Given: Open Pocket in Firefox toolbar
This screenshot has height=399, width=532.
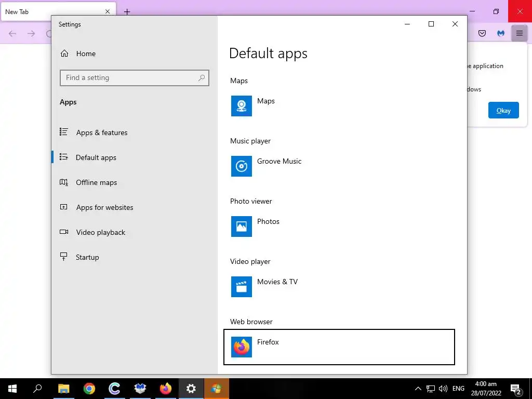Looking at the screenshot, I should point(482,33).
